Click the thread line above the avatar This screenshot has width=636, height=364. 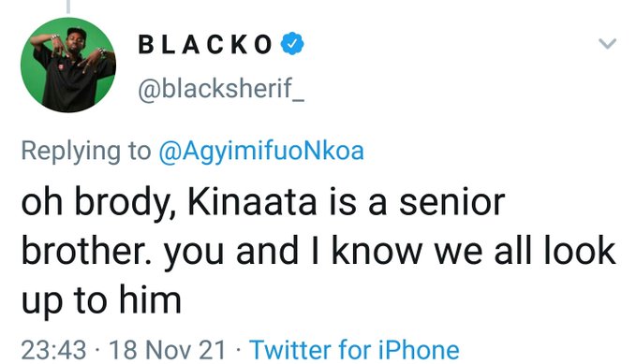click(x=68, y=7)
